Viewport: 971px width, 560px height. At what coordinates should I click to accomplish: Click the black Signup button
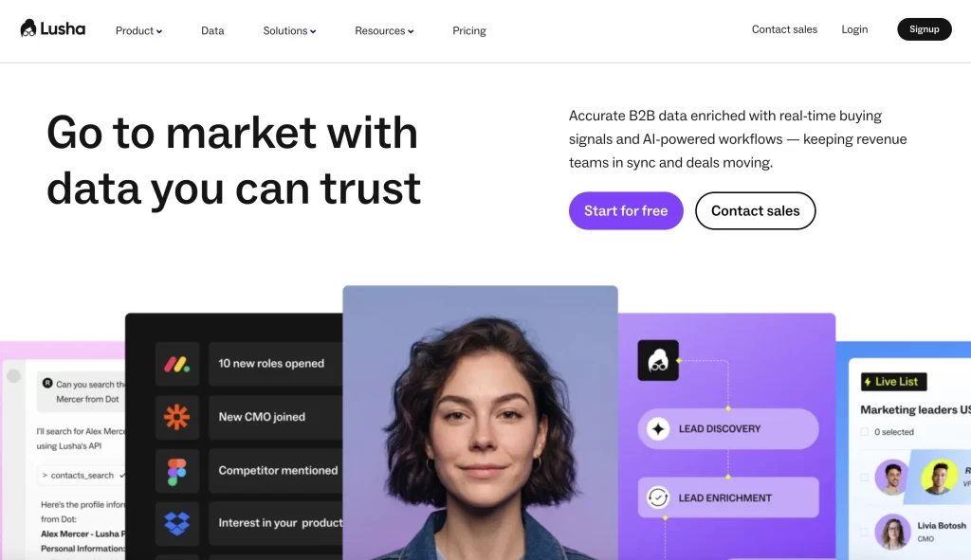coord(924,29)
